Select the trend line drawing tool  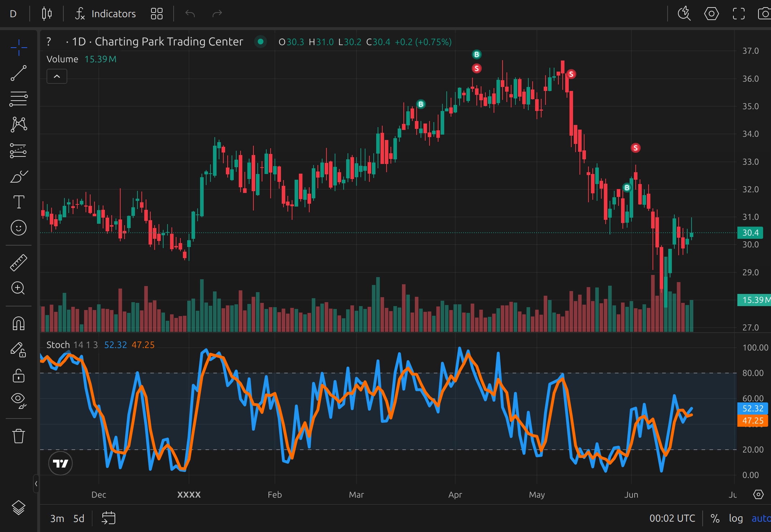pos(19,73)
